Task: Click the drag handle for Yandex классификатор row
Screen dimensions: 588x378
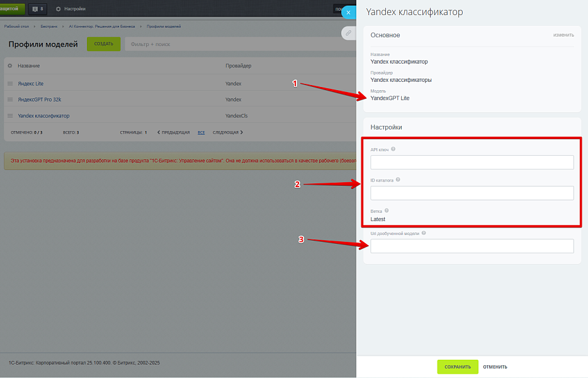Action: [10, 116]
